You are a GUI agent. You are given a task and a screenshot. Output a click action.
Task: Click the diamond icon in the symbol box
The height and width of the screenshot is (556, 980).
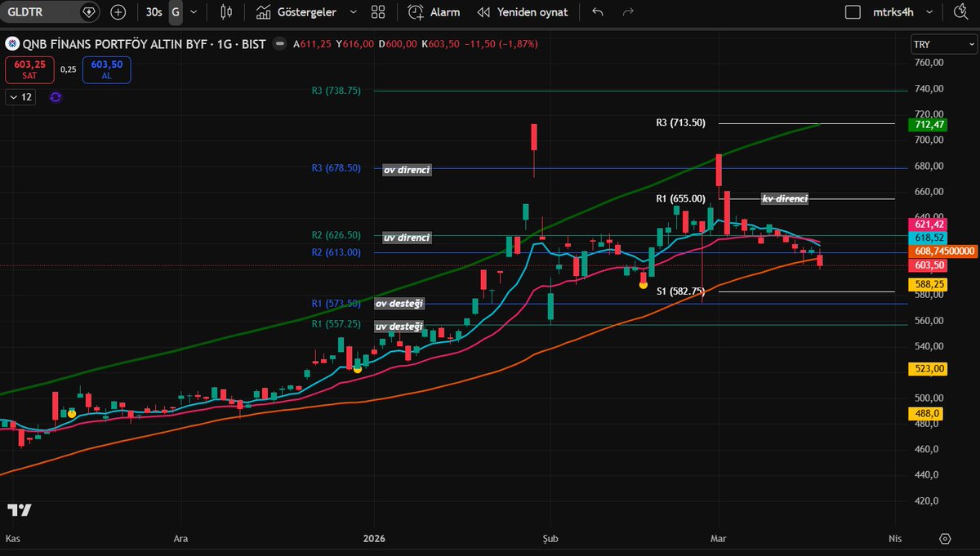pyautogui.click(x=89, y=12)
